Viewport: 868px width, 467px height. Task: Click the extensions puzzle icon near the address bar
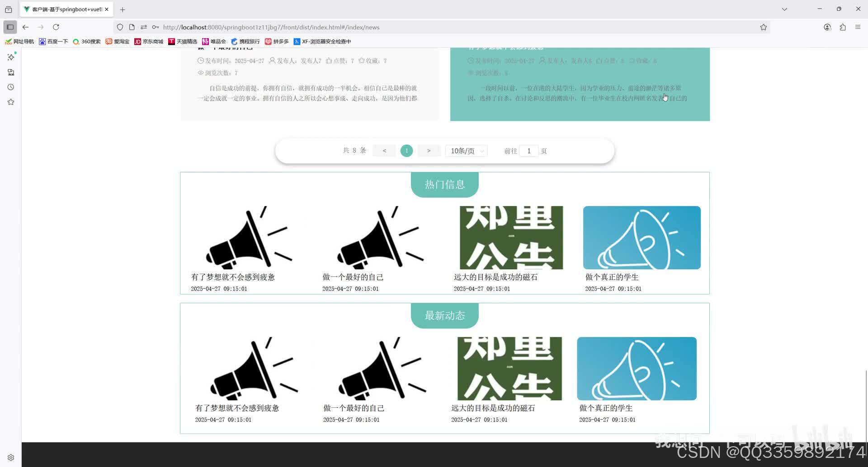coord(842,27)
